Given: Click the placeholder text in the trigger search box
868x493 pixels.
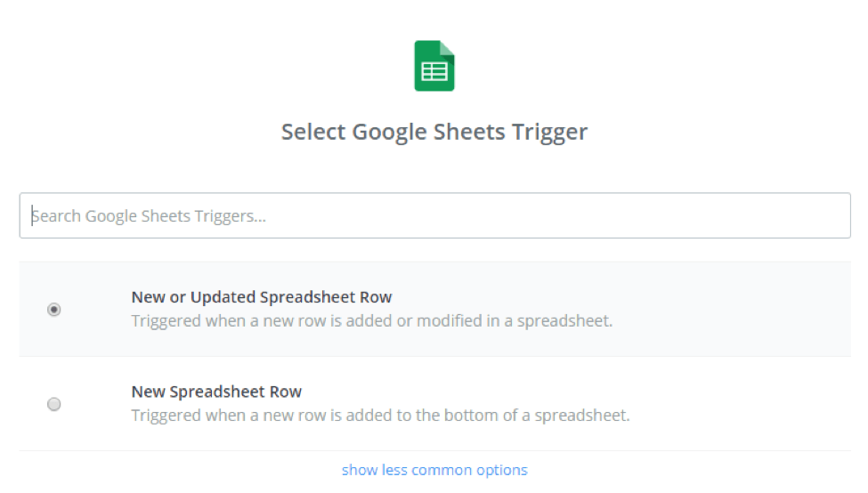Looking at the screenshot, I should tap(149, 215).
